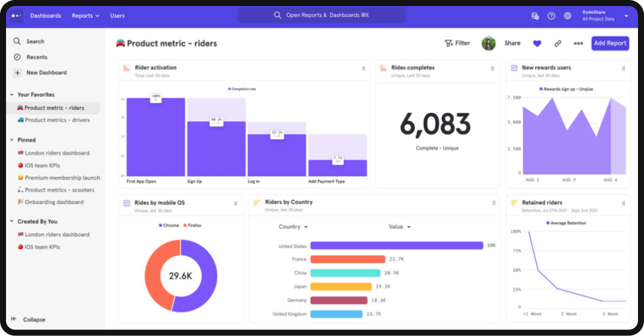Viewport: 644px width, 336px height.
Task: Expand the RydeShare project dropdown arrow
Action: [x=627, y=16]
